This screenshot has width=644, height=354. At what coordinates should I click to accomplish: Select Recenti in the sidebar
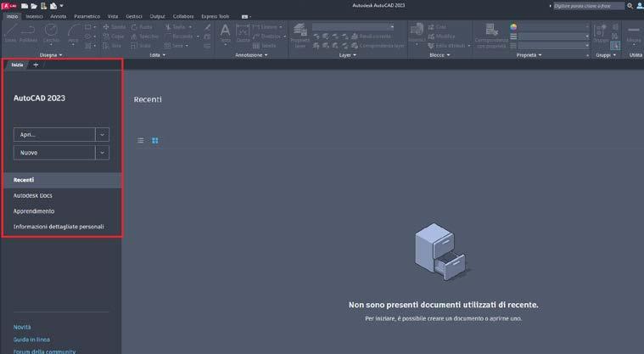pyautogui.click(x=63, y=180)
